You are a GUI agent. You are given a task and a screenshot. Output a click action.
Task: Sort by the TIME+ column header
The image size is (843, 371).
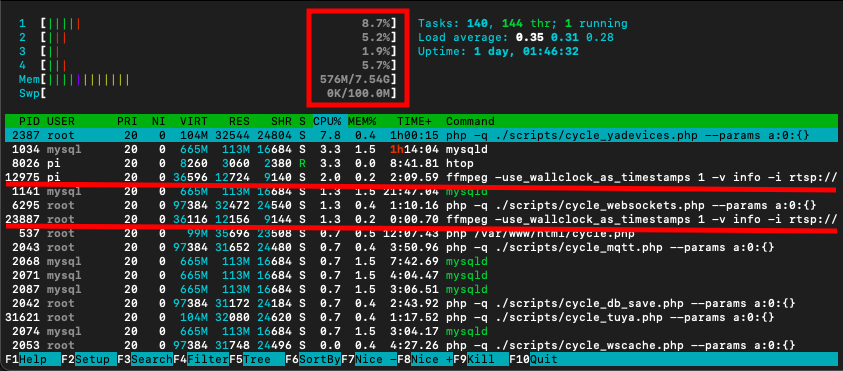pos(414,122)
